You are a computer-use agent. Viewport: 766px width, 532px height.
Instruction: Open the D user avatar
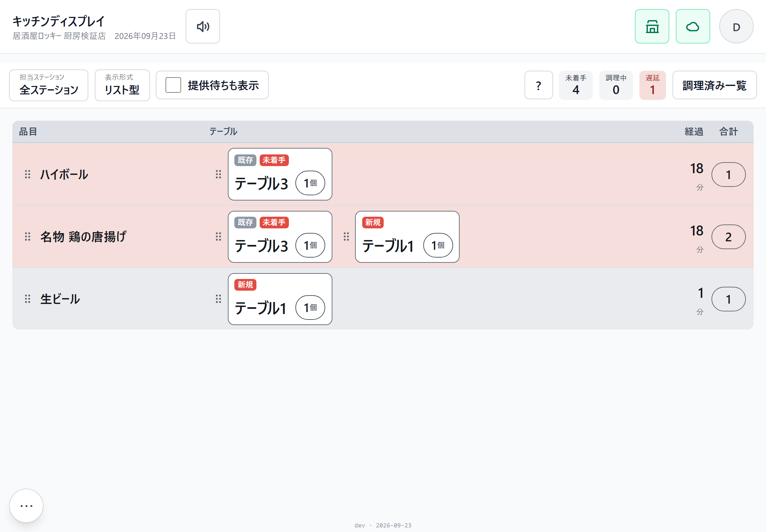736,26
